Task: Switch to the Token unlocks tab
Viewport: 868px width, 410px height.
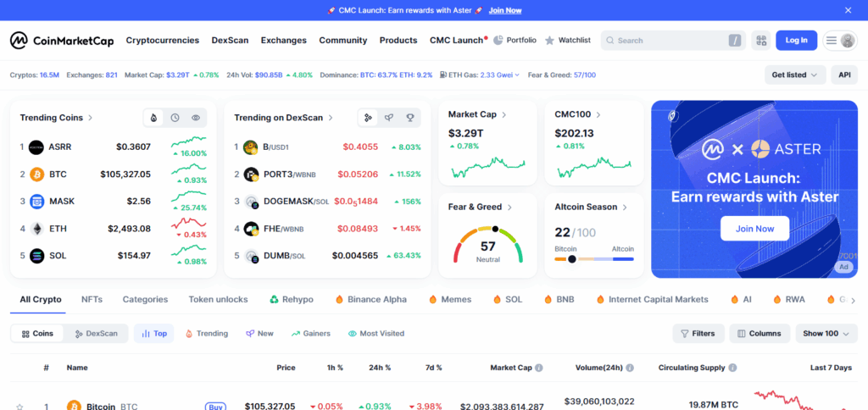Action: click(218, 299)
